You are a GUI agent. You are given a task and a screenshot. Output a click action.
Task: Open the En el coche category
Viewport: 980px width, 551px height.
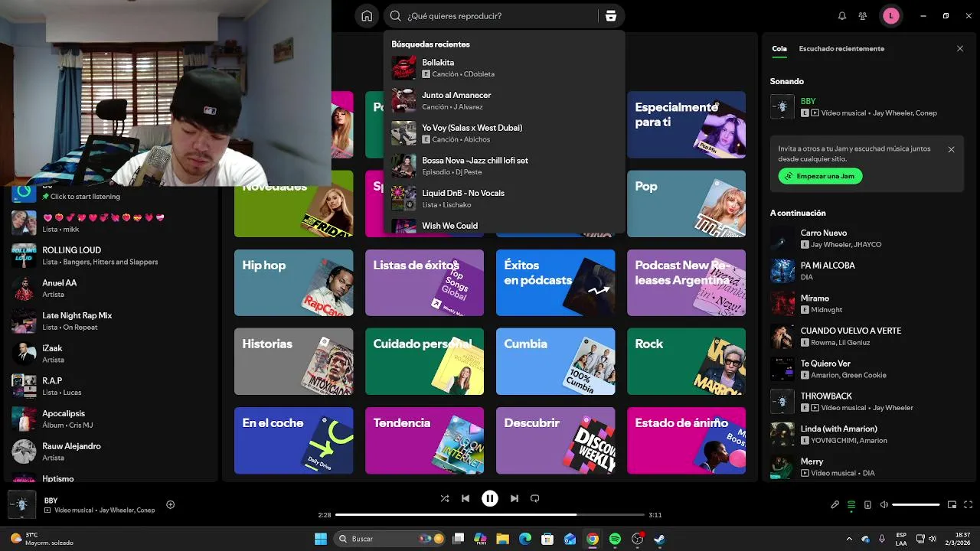294,440
